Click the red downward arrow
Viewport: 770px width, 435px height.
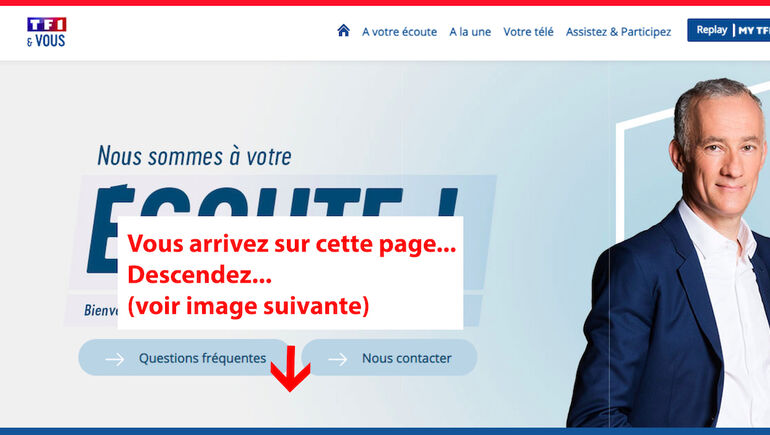[290, 369]
